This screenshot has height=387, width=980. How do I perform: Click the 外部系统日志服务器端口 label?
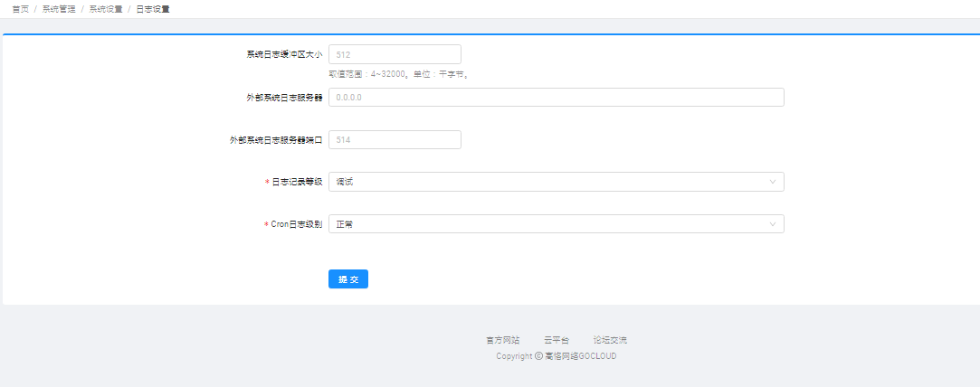pyautogui.click(x=276, y=140)
